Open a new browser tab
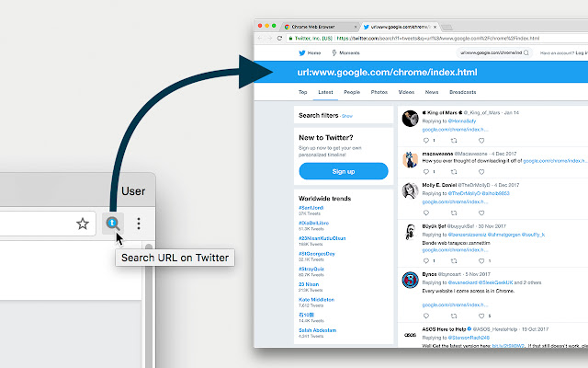The height and width of the screenshot is (368, 588). pyautogui.click(x=447, y=27)
